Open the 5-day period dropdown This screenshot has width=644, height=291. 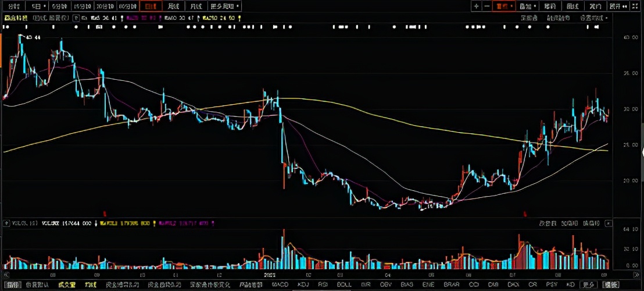(39, 6)
